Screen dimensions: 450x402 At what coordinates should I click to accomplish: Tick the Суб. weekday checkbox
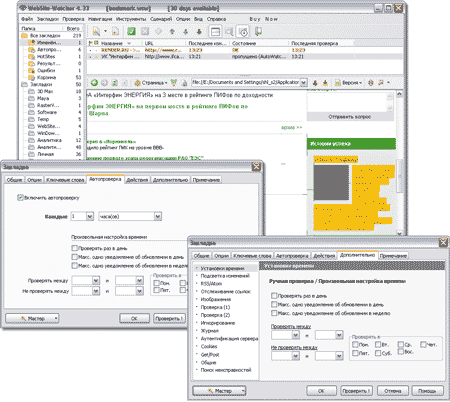pyautogui.click(x=378, y=353)
